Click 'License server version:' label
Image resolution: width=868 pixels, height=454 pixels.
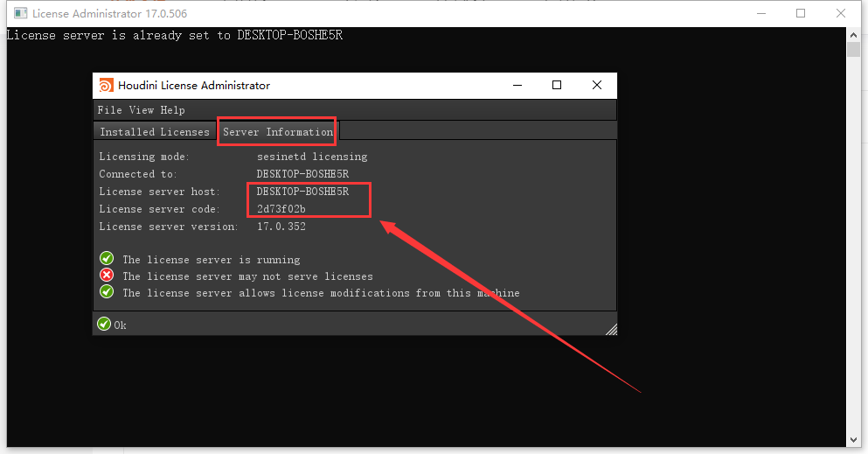coord(169,227)
